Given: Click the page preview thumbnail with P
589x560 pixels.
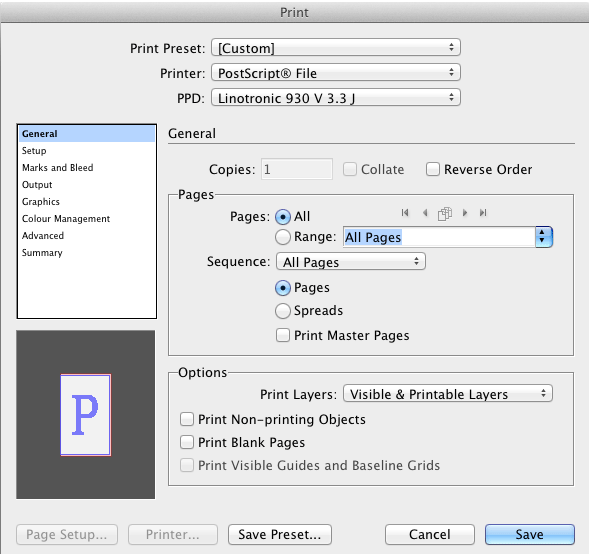Looking at the screenshot, I should click(x=86, y=415).
